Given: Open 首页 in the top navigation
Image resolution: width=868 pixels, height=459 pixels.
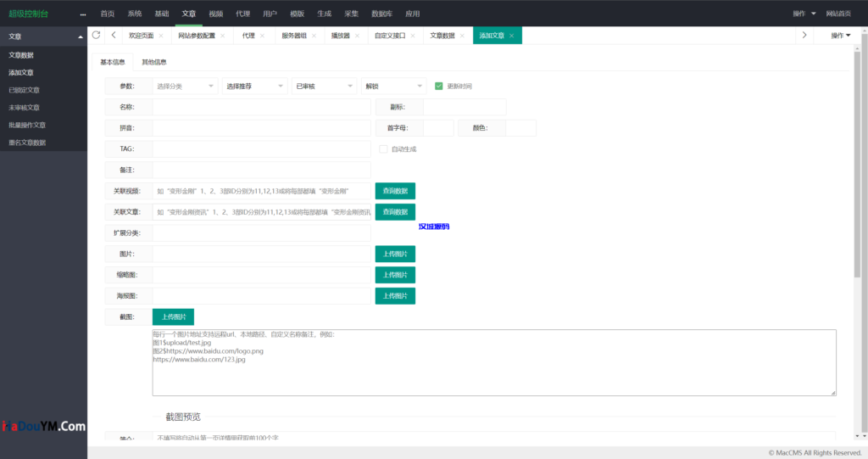Looking at the screenshot, I should pos(108,14).
